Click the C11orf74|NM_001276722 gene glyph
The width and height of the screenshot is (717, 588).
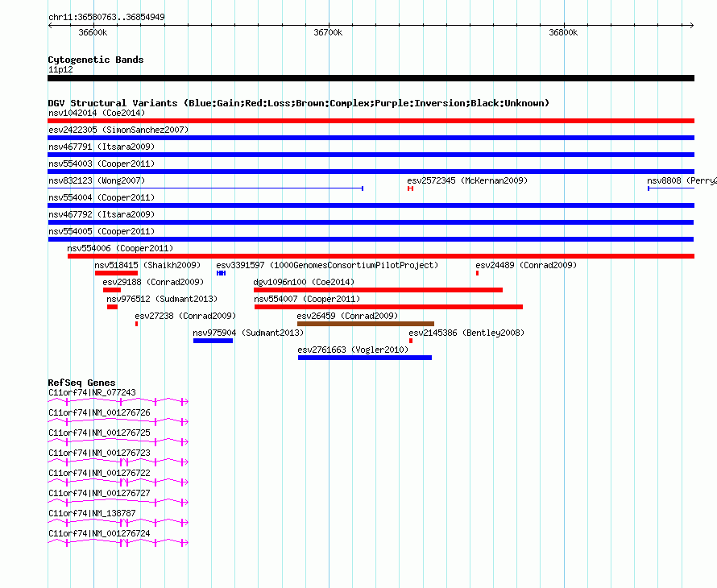(x=118, y=482)
